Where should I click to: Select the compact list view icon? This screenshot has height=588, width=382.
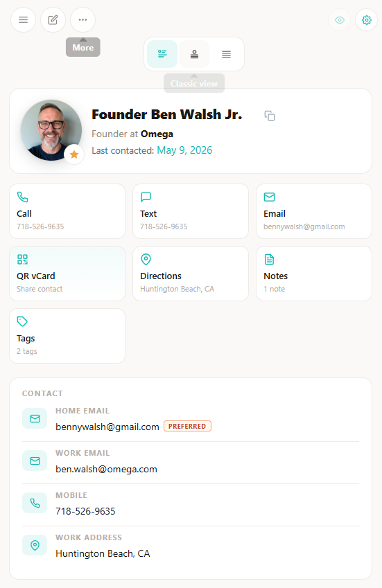[x=226, y=54]
